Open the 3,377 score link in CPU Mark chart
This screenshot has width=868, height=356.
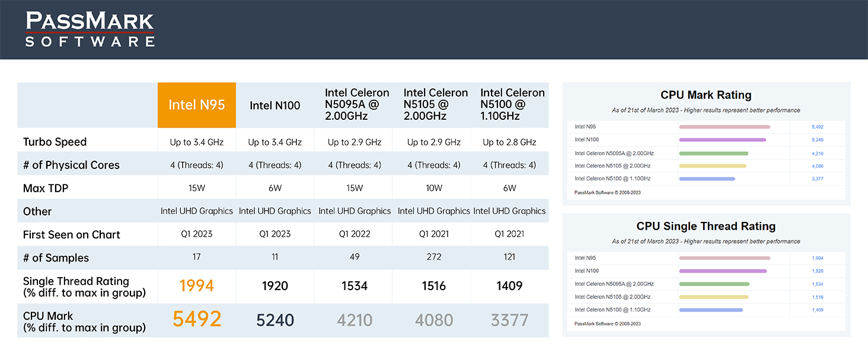[x=817, y=179]
